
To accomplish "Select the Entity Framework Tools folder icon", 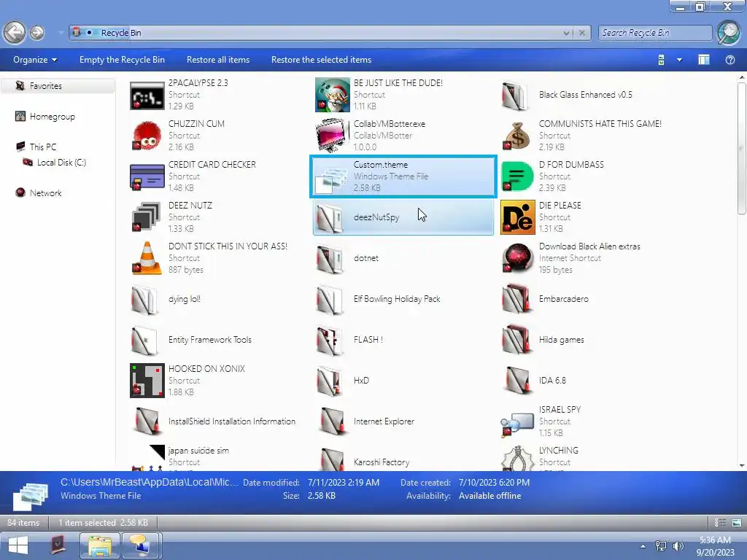I will click(144, 340).
